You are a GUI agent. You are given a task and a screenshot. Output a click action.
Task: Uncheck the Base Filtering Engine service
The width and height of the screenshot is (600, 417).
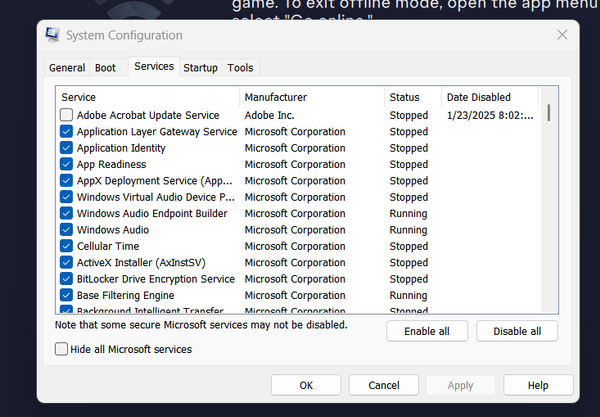pyautogui.click(x=66, y=295)
